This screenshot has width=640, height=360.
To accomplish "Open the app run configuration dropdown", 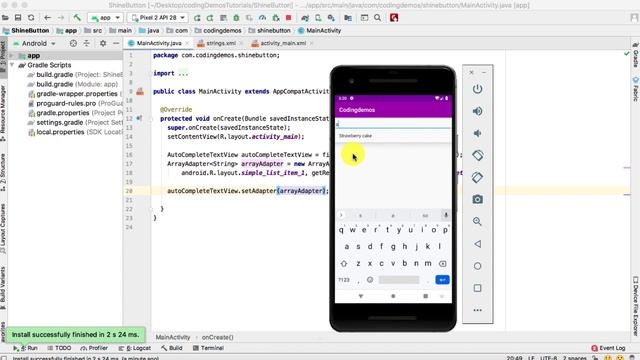I will 105,18.
